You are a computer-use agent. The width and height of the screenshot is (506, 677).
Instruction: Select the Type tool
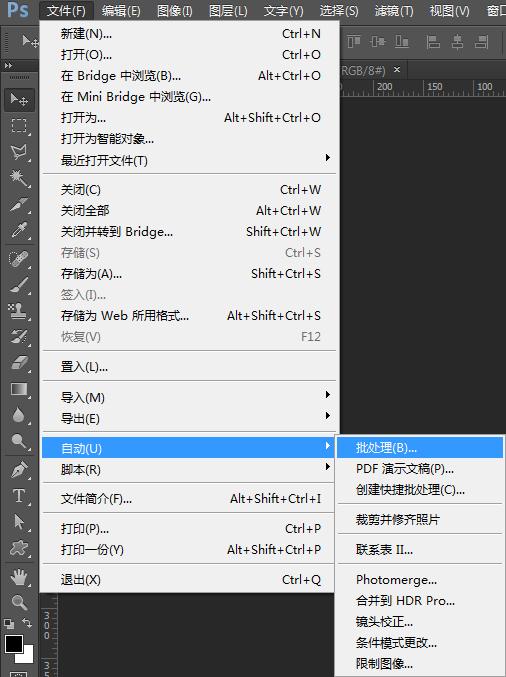click(x=19, y=496)
